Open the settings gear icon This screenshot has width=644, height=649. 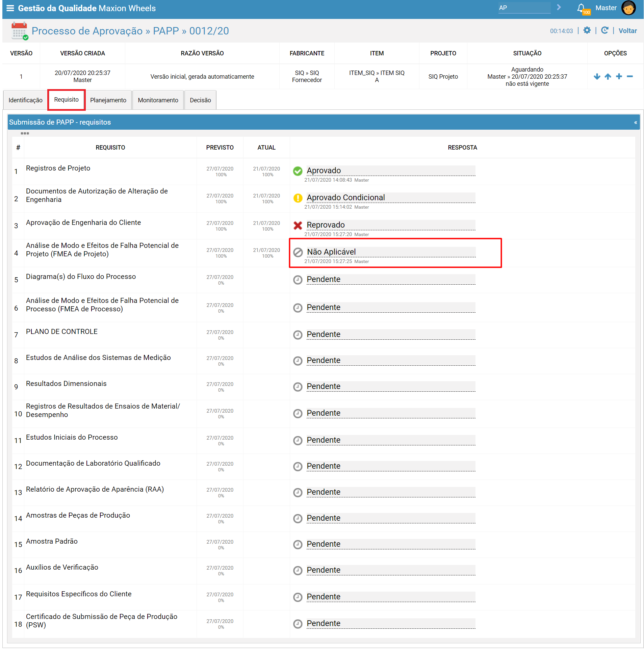(587, 30)
